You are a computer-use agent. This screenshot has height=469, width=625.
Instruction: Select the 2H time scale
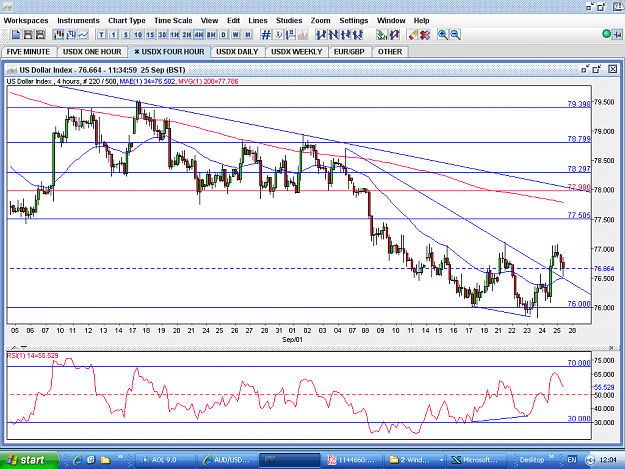click(x=187, y=35)
